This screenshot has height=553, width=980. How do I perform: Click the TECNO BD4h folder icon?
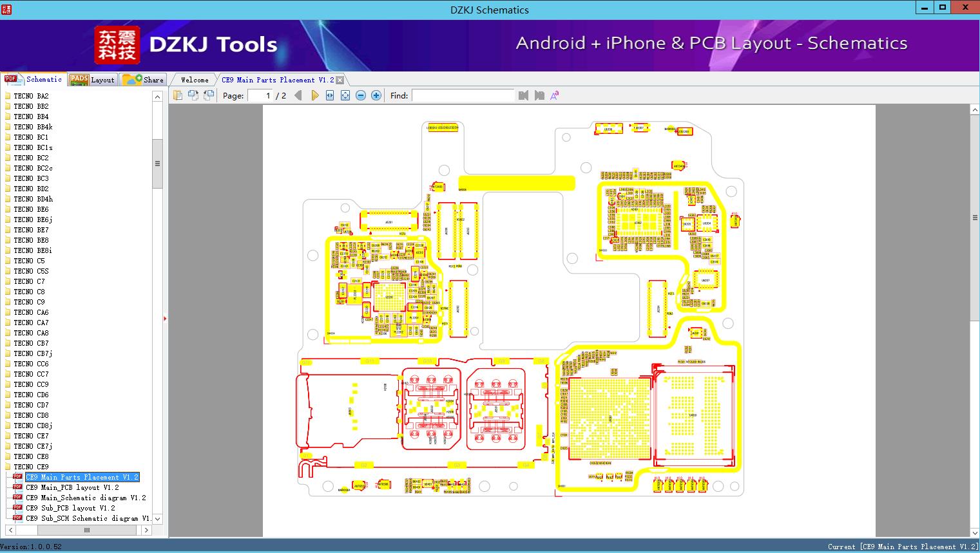[8, 199]
